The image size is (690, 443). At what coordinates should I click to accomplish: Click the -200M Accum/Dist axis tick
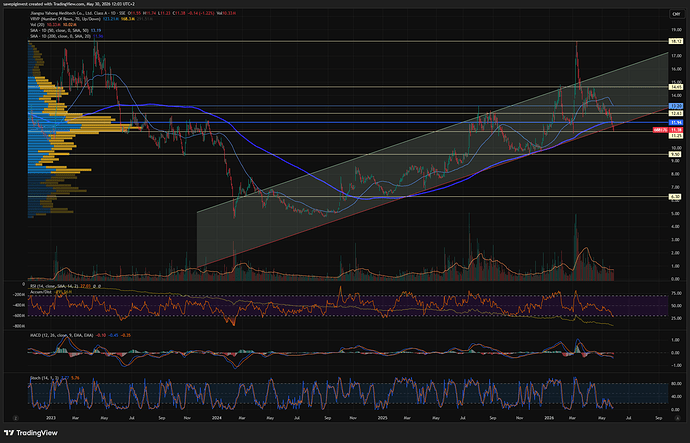coord(18,295)
